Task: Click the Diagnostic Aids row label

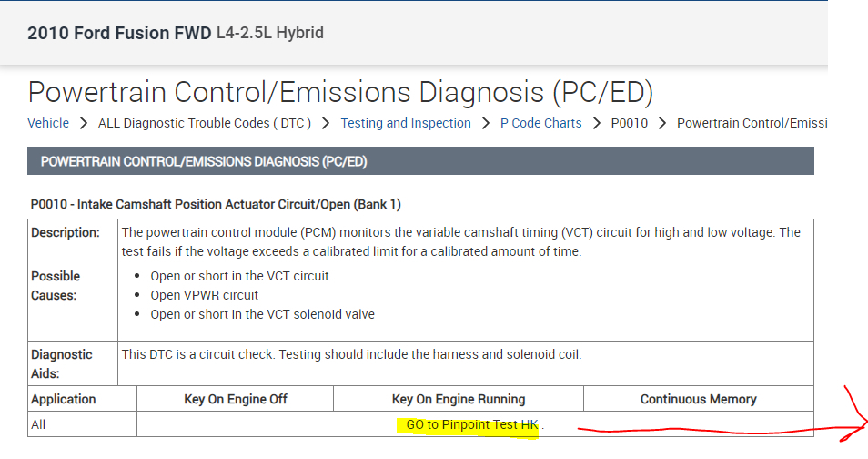Action: coord(62,362)
